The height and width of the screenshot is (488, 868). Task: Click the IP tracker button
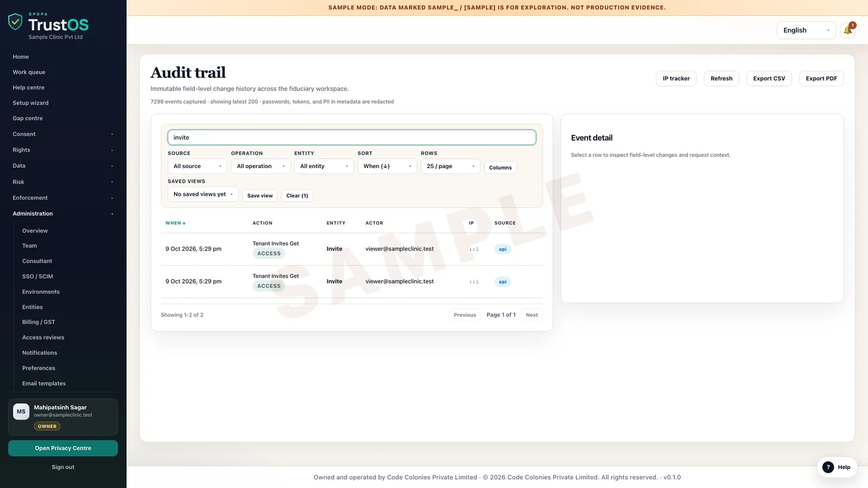click(676, 79)
